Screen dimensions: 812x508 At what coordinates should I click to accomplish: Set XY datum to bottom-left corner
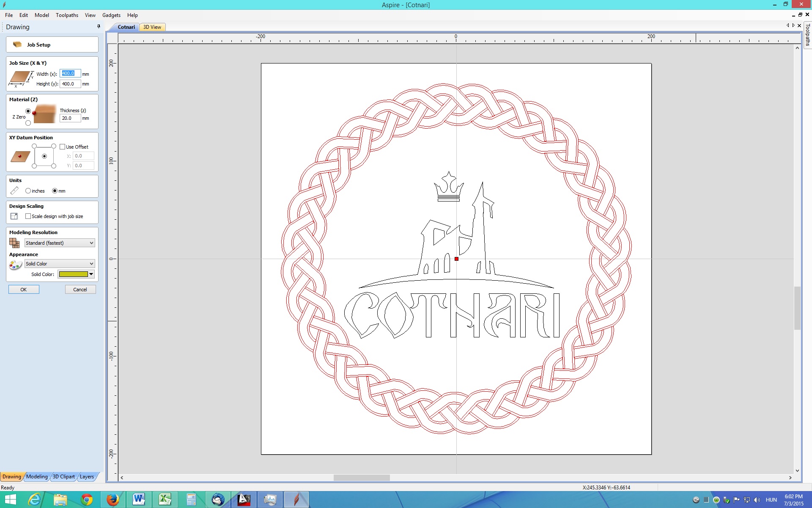[x=34, y=166]
